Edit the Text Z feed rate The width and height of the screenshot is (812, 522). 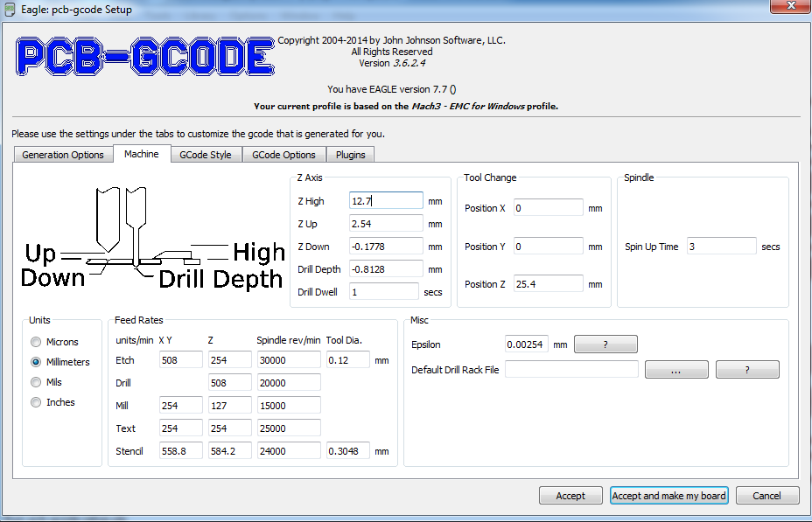click(230, 428)
